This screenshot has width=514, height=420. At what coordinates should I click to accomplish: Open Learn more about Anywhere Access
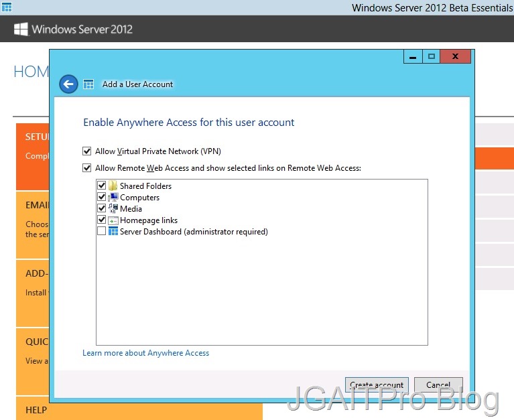tap(145, 353)
